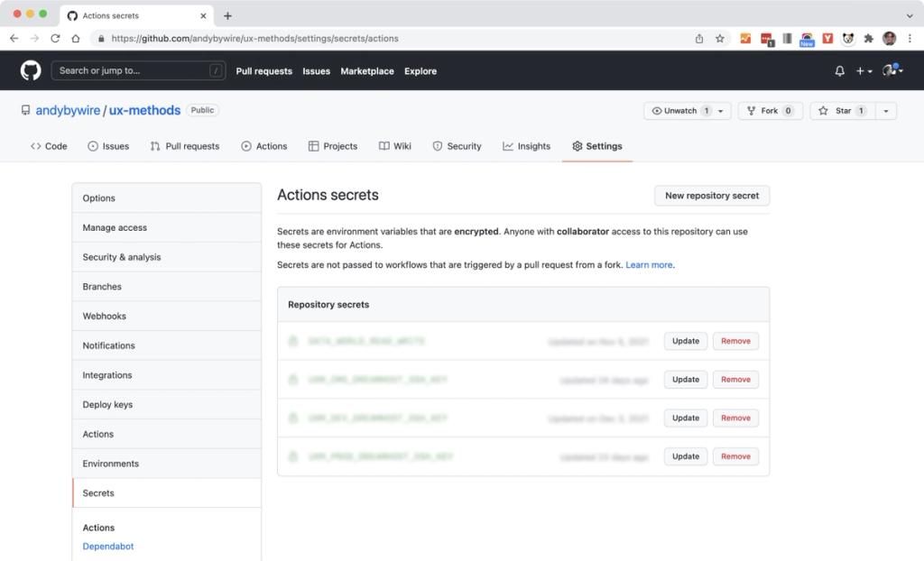Open the ux-methods repository link
924x561 pixels.
click(144, 110)
